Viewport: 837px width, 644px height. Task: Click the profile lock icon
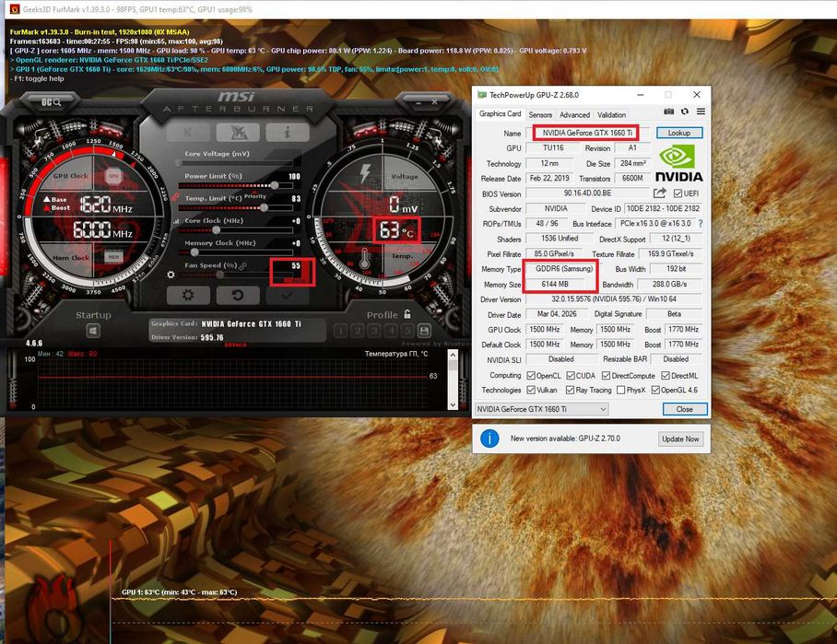coord(407,314)
